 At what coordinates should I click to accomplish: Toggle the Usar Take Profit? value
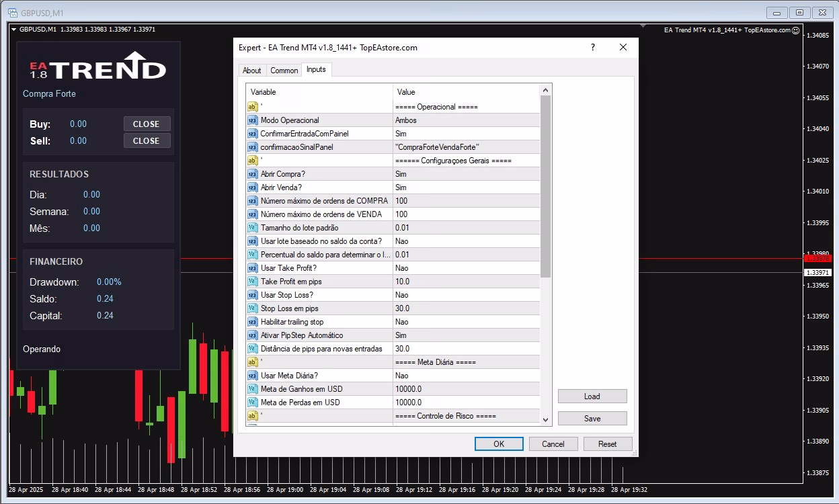466,268
